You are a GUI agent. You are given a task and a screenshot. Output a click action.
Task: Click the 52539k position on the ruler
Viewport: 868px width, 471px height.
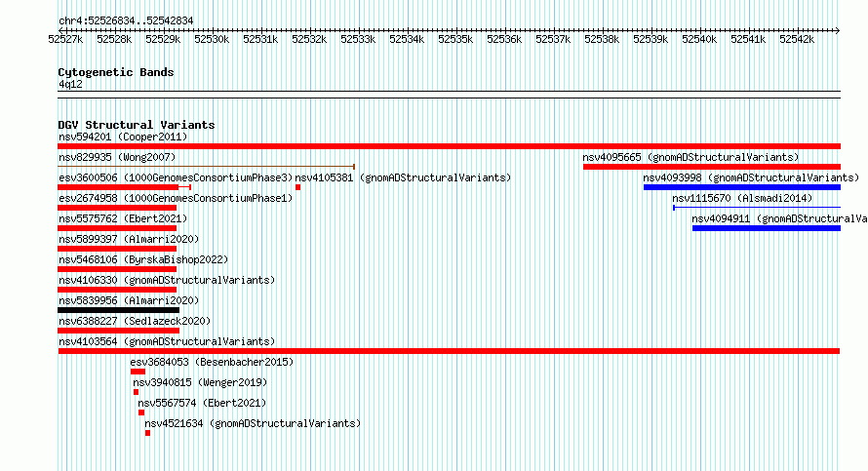651,39
